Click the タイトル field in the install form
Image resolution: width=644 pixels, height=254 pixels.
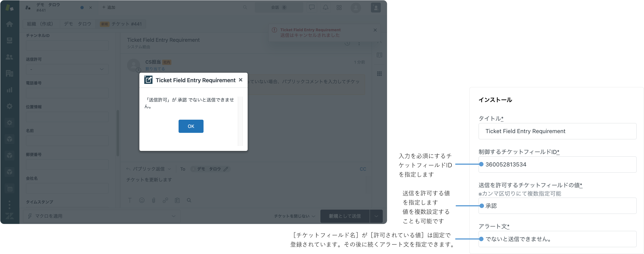[x=557, y=131]
